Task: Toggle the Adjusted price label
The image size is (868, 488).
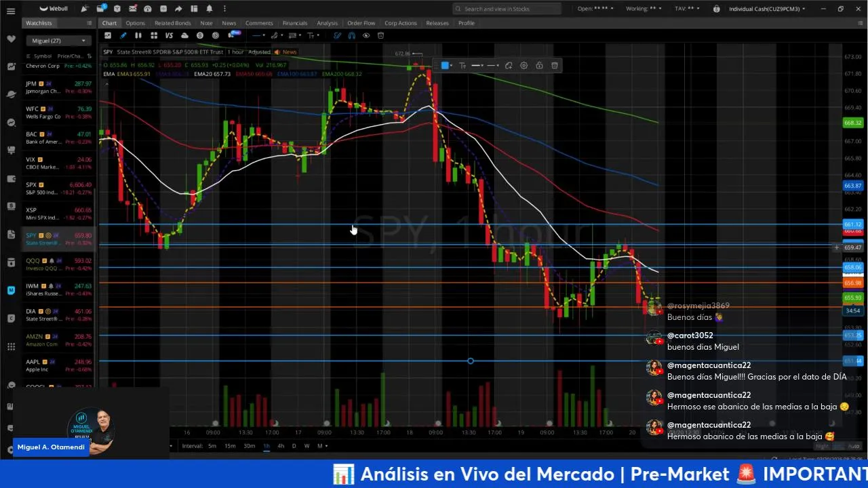Action: 259,52
